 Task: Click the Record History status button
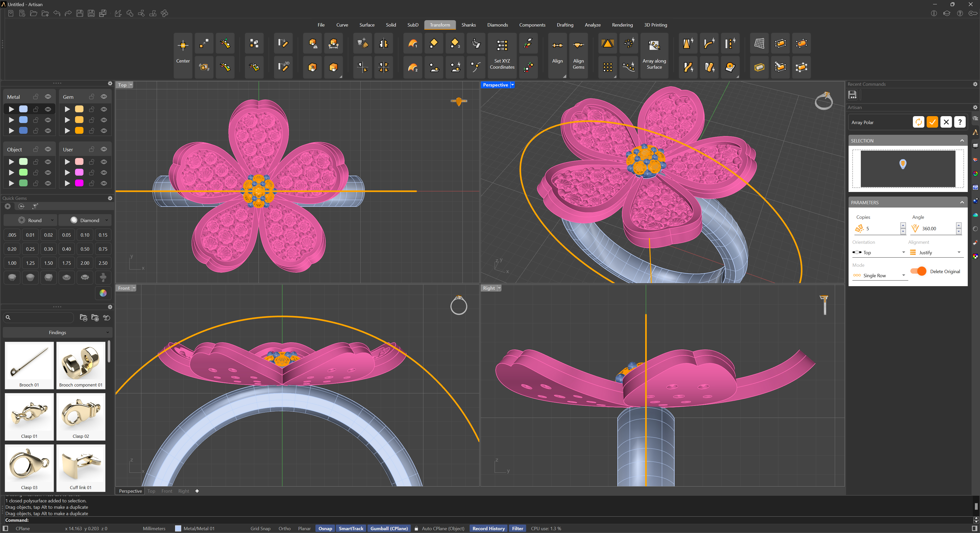tap(488, 528)
